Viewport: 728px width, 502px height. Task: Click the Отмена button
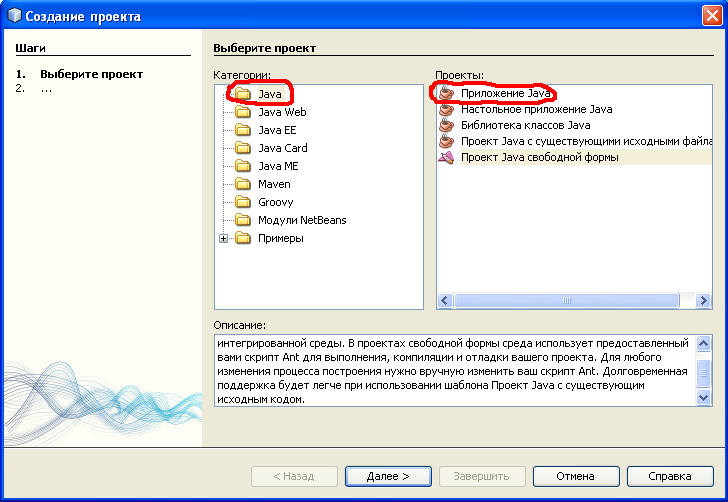(x=576, y=476)
